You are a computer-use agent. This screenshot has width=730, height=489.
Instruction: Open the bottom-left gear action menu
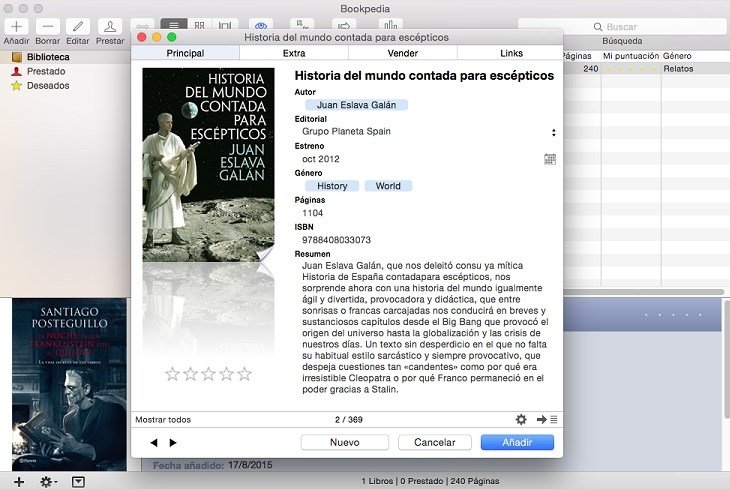[47, 482]
